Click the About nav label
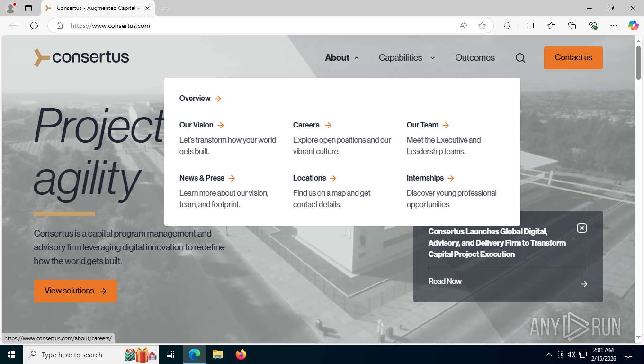The height and width of the screenshot is (364, 644). (x=337, y=58)
